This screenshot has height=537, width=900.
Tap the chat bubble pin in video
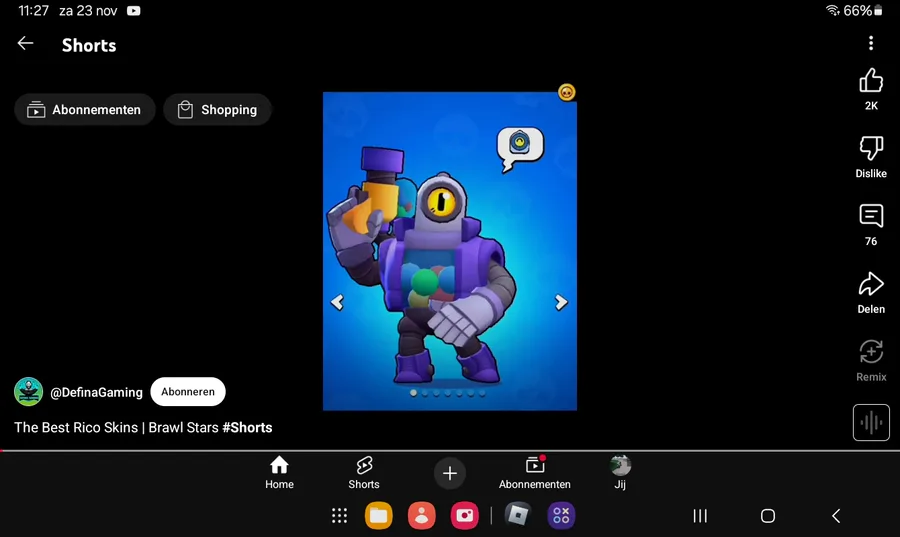519,148
